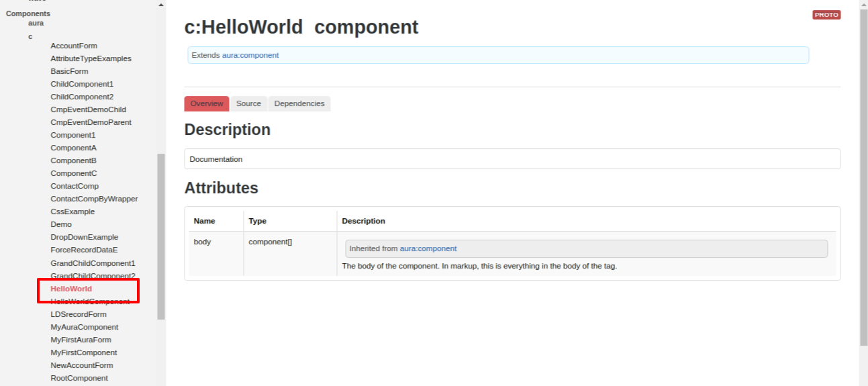Switch to the Dependencies tab

pos(299,104)
